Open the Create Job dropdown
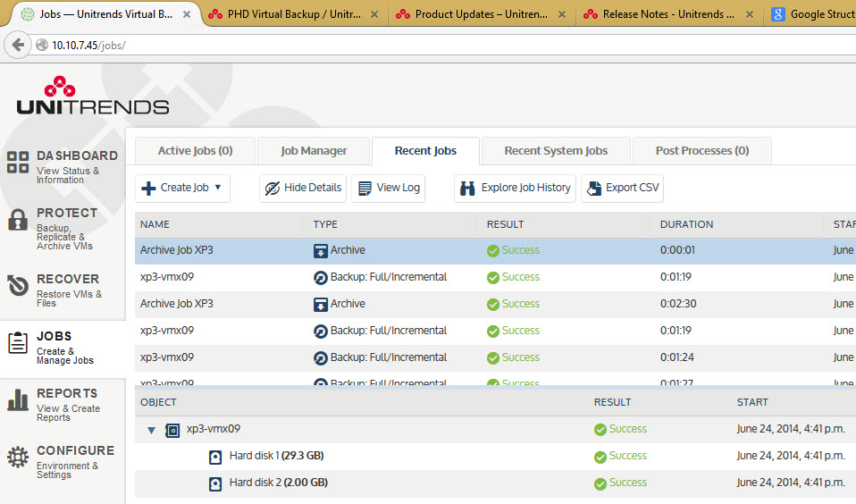The width and height of the screenshot is (856, 504). point(182,188)
